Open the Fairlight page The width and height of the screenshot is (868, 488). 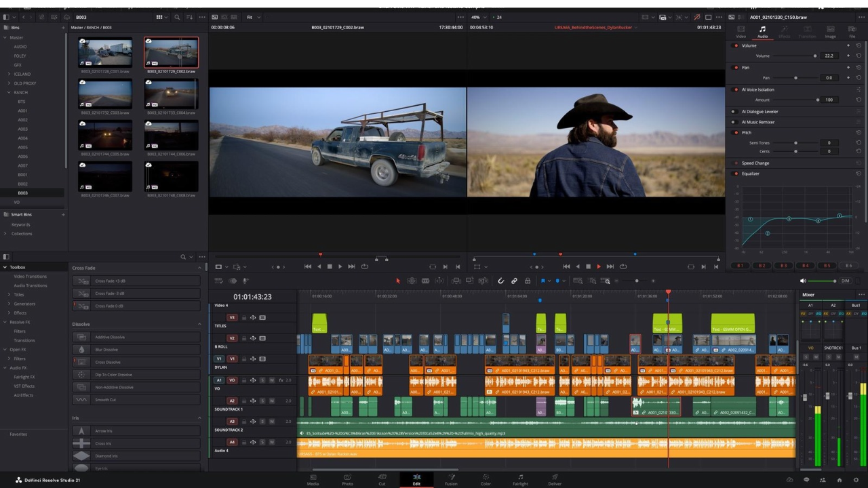point(520,479)
